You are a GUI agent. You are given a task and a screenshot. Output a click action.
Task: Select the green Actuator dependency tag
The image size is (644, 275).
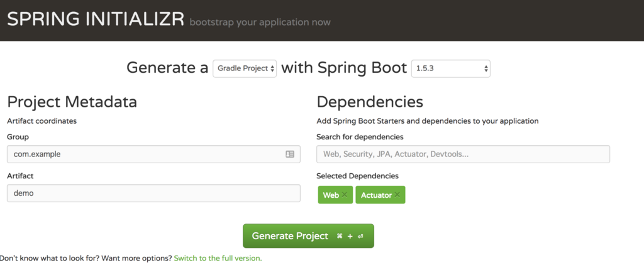[x=376, y=195]
